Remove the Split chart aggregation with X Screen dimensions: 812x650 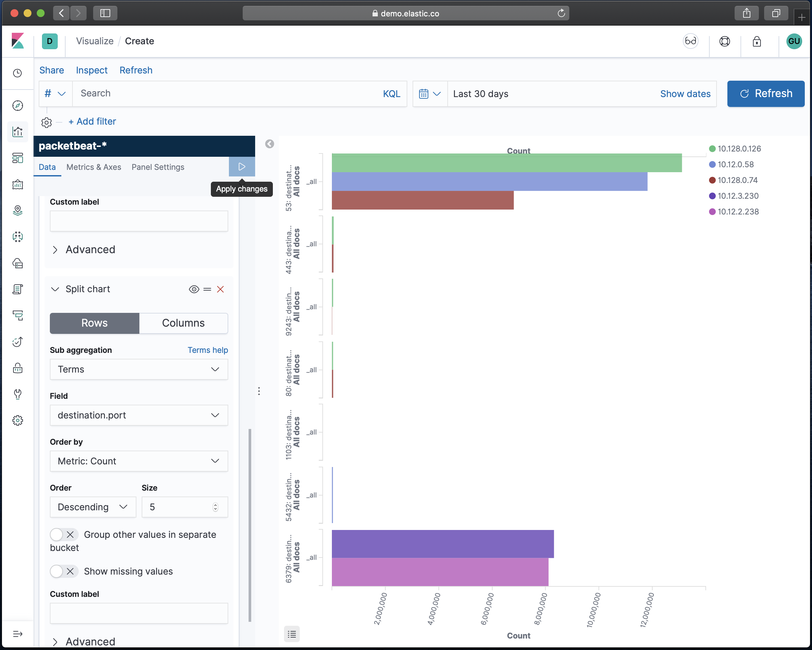tap(220, 289)
